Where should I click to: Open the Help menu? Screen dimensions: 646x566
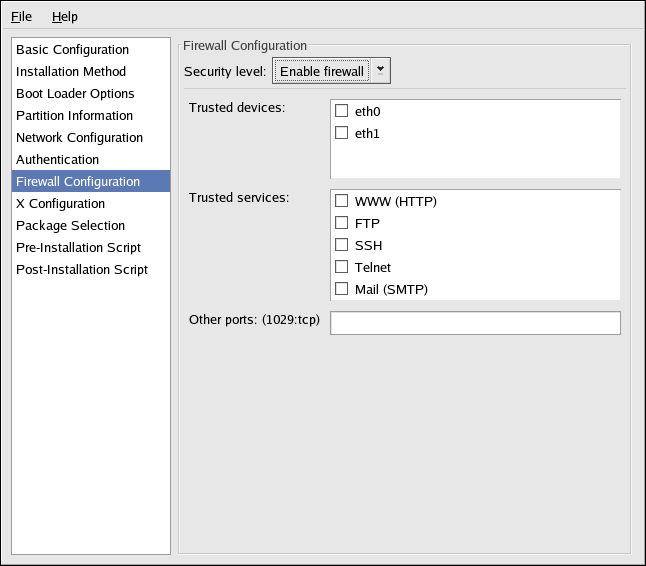tap(64, 17)
